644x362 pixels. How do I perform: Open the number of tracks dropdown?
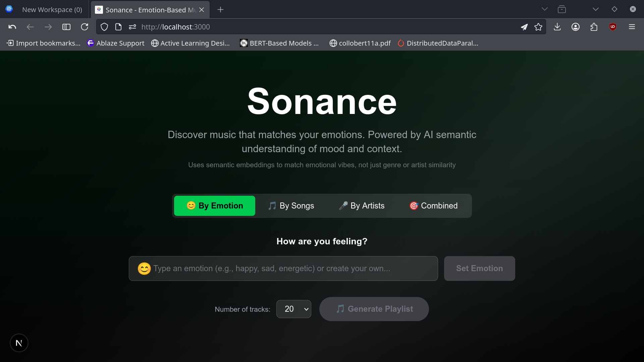coord(294,309)
